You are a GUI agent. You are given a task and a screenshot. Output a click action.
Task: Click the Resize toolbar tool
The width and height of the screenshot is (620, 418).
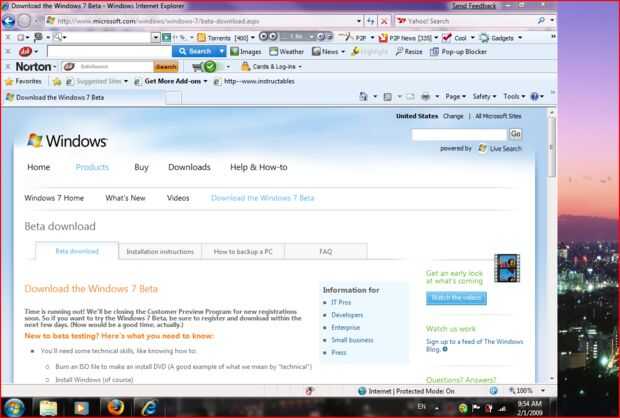tap(408, 51)
